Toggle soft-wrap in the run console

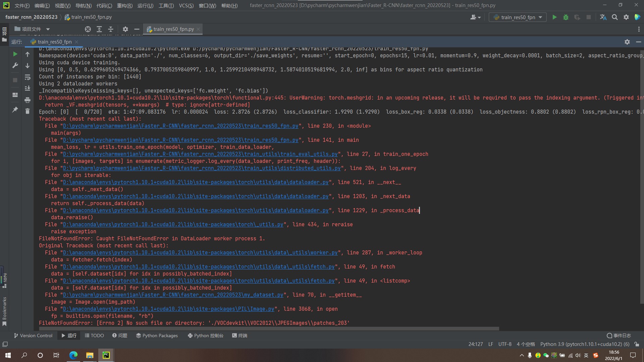click(x=28, y=77)
